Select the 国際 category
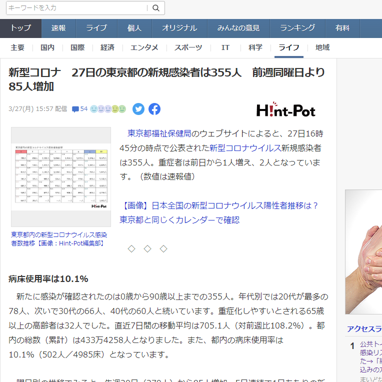Screen dimensions: 382x382 tap(77, 48)
